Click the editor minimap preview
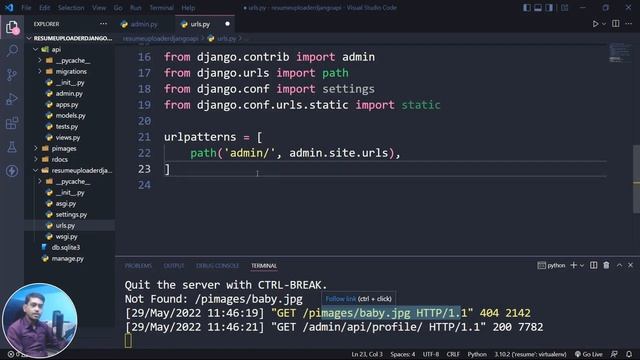 click(x=620, y=53)
